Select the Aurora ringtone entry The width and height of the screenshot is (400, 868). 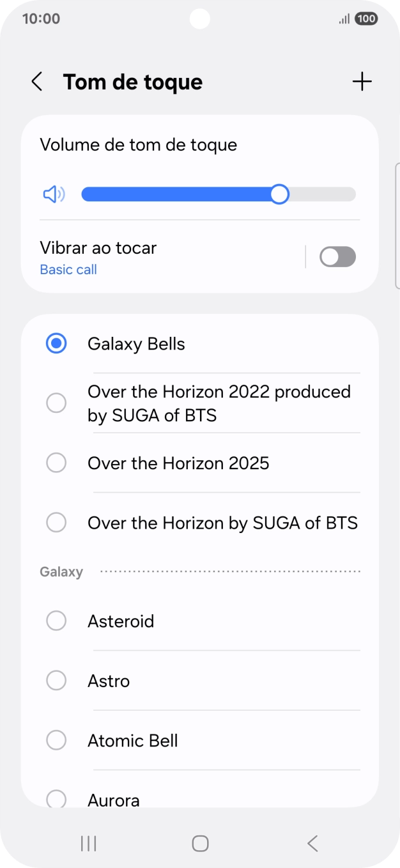pyautogui.click(x=56, y=798)
